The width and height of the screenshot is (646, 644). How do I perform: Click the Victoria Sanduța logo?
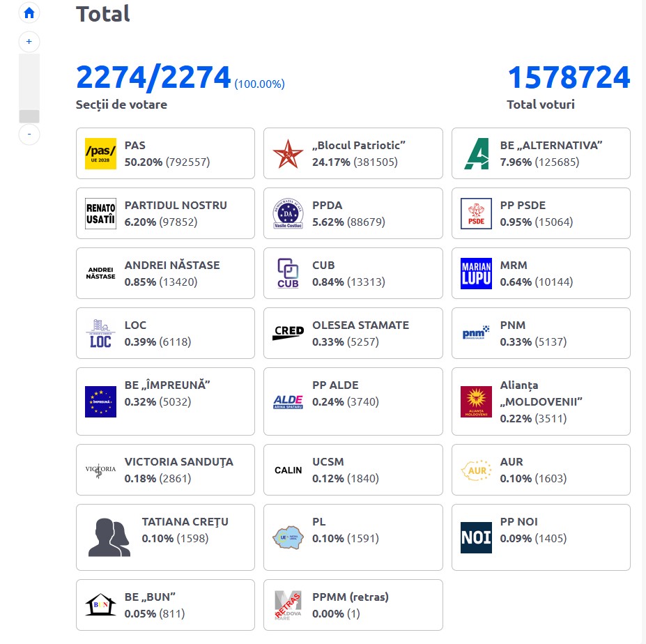click(100, 470)
